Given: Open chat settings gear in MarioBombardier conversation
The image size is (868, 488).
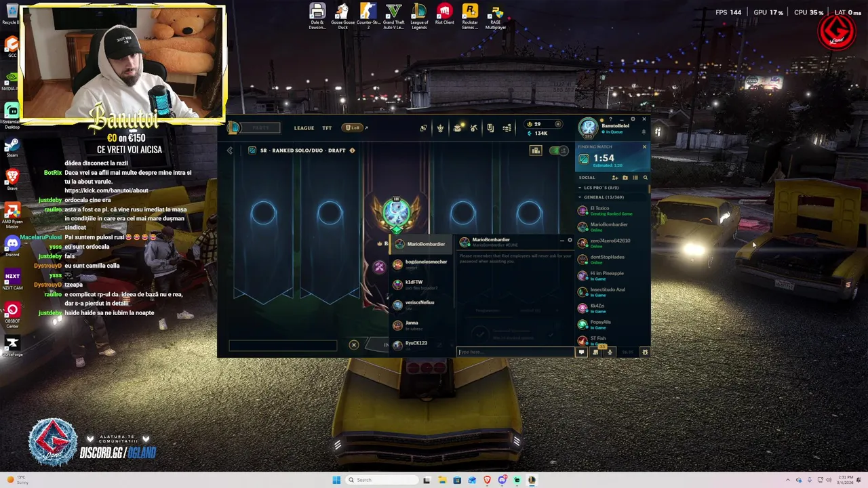Looking at the screenshot, I should tap(570, 241).
